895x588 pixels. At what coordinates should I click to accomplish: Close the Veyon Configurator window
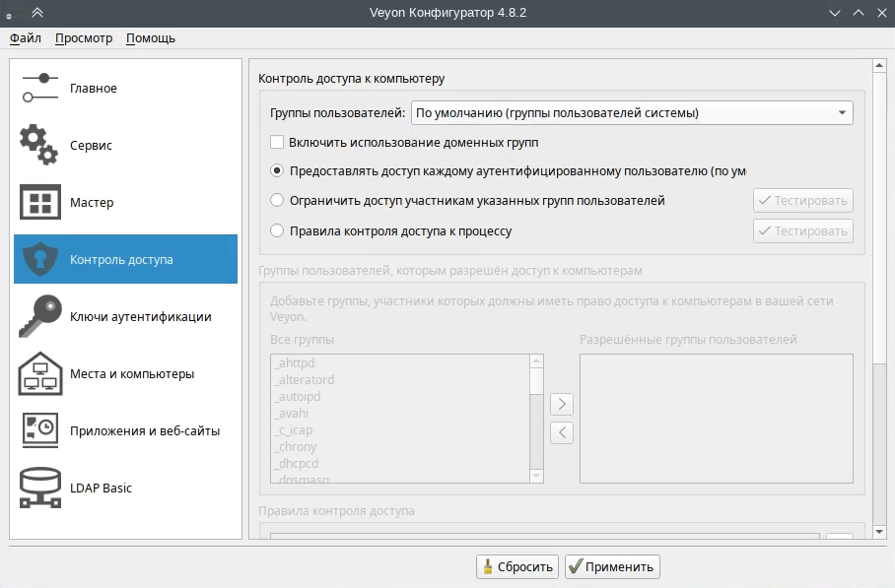tap(882, 13)
